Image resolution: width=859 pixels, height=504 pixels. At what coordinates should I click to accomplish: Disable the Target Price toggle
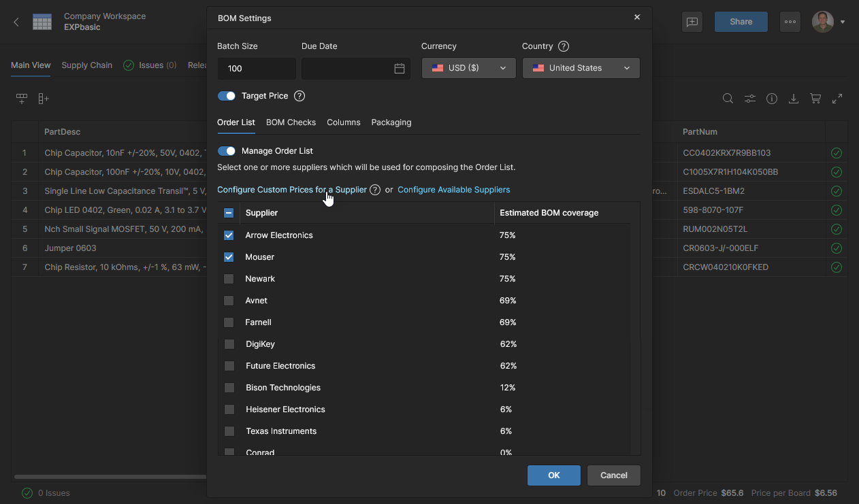pyautogui.click(x=226, y=97)
